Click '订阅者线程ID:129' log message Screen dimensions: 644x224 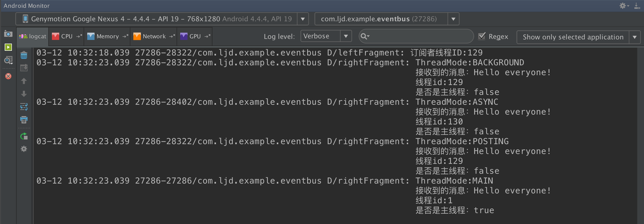[446, 53]
